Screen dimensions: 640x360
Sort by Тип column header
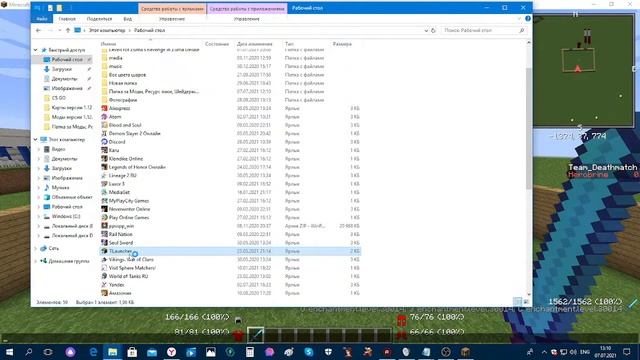click(x=289, y=44)
